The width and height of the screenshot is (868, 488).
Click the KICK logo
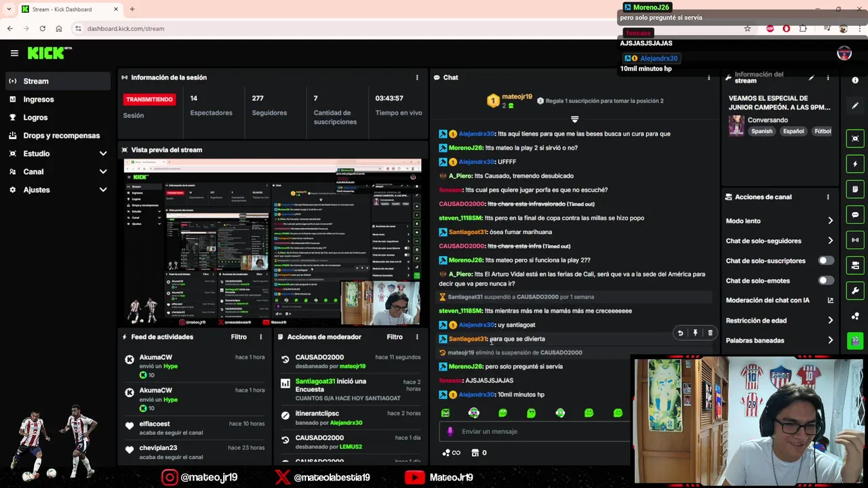tap(49, 53)
